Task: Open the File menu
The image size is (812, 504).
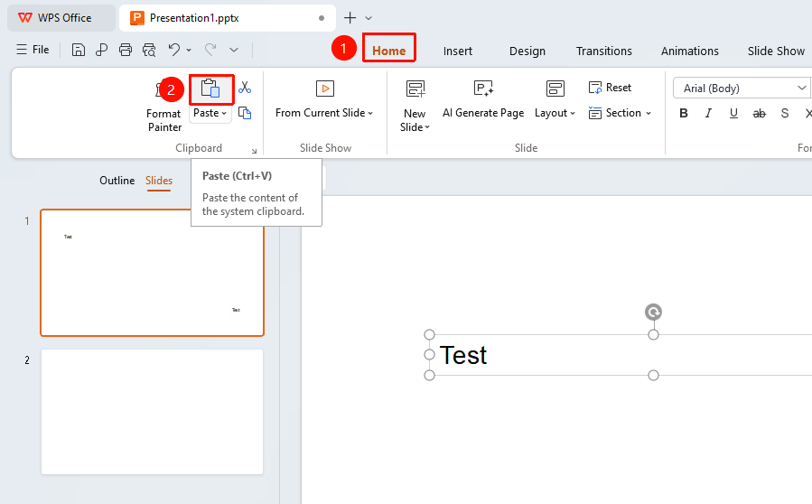Action: coord(33,50)
